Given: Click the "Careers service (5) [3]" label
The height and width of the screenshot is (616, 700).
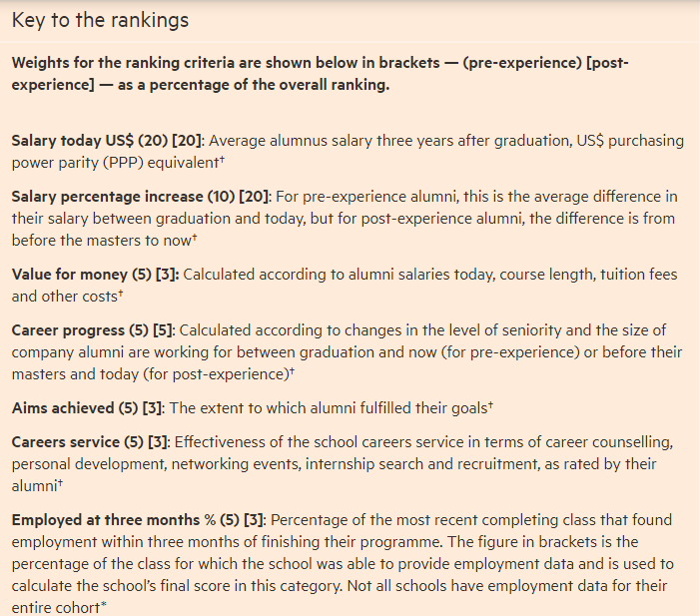Looking at the screenshot, I should point(91,442).
